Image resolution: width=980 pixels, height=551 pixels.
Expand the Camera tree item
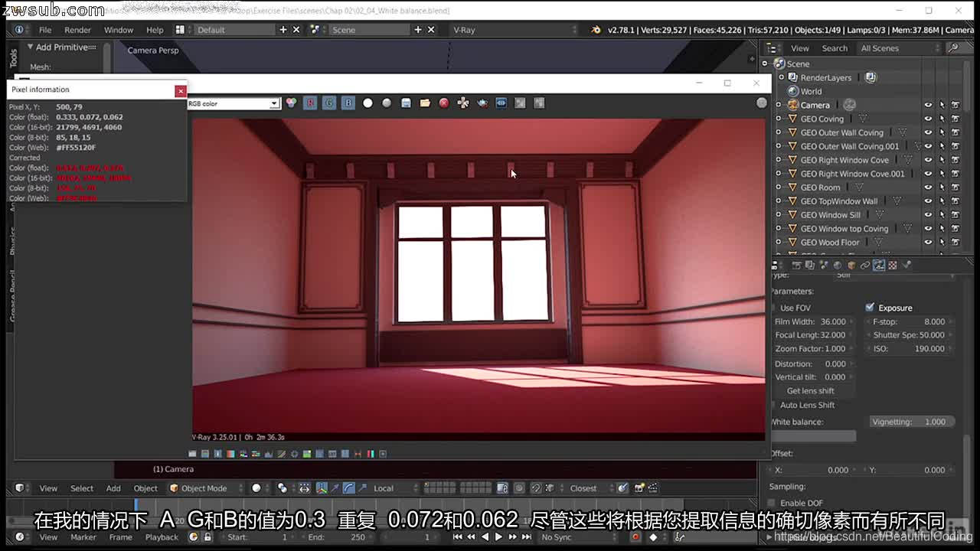point(779,105)
